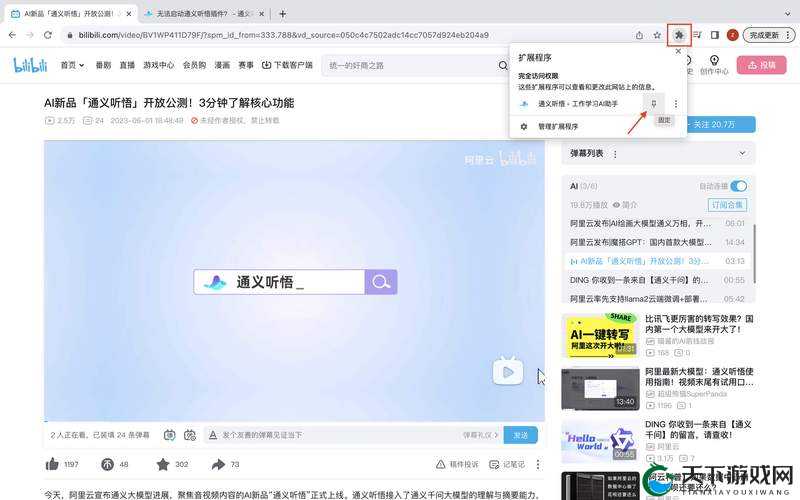Open the Chrome extensions puzzle icon

(679, 35)
